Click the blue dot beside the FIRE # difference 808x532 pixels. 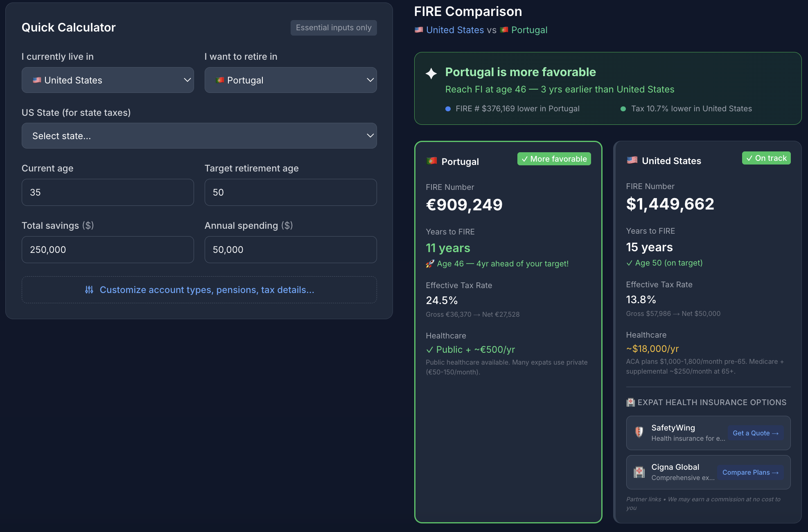[448, 109]
